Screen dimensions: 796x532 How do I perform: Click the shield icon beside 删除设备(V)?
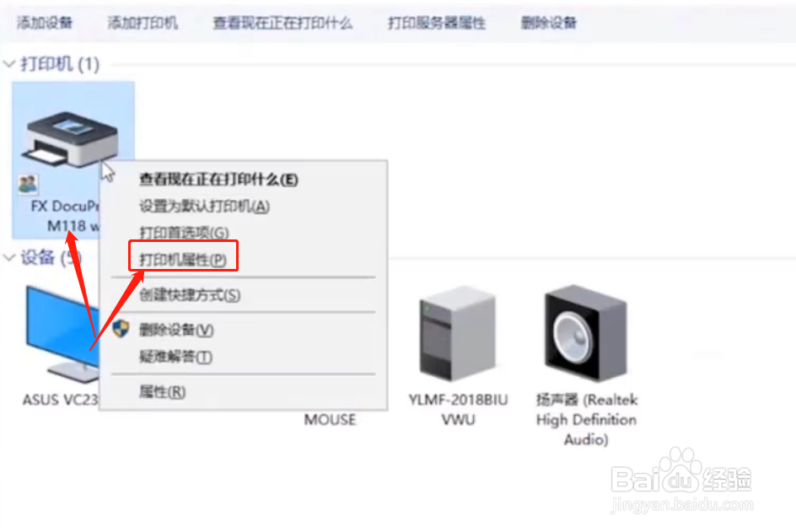click(x=121, y=329)
